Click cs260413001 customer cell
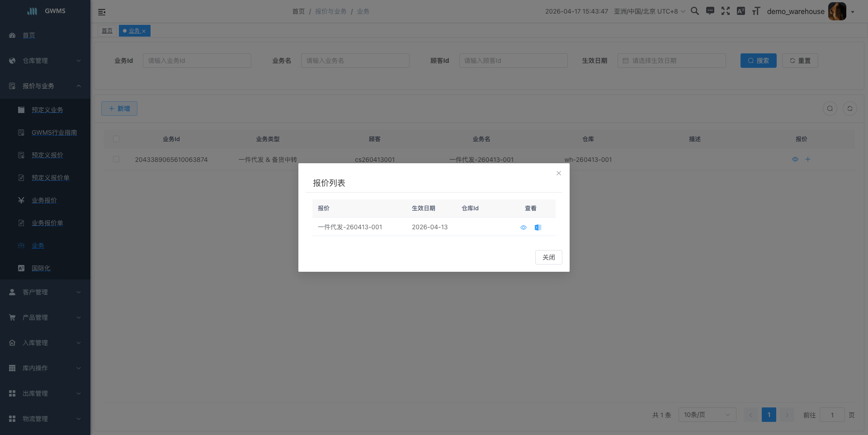This screenshot has width=868, height=435. pyautogui.click(x=375, y=160)
